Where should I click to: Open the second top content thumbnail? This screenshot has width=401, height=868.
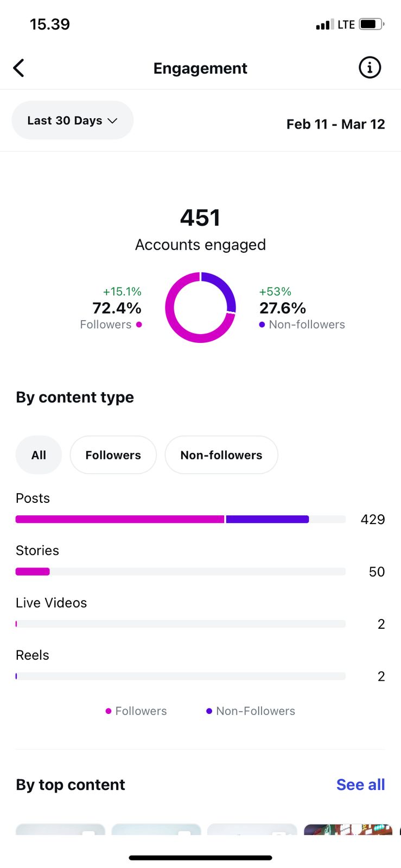pyautogui.click(x=156, y=829)
